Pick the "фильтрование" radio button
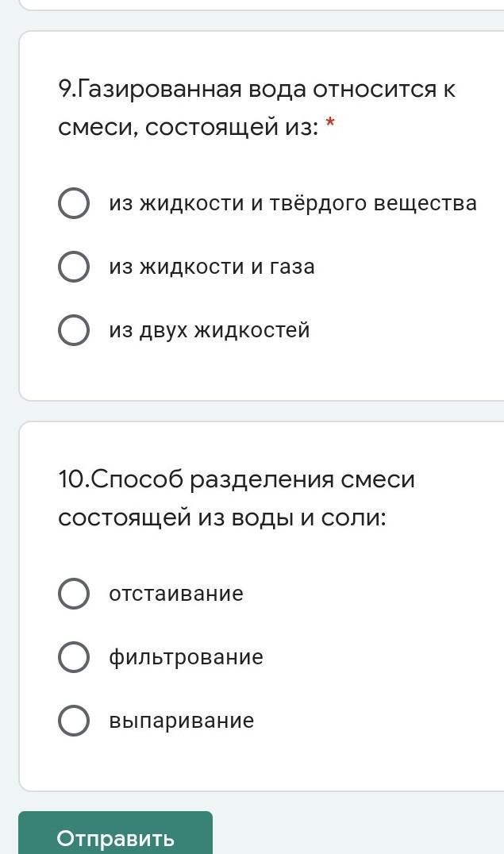504x854 pixels. [x=74, y=657]
